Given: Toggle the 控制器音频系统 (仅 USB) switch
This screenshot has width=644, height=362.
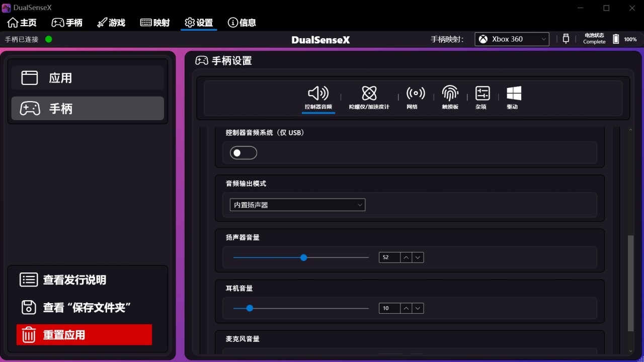Looking at the screenshot, I should click(244, 153).
